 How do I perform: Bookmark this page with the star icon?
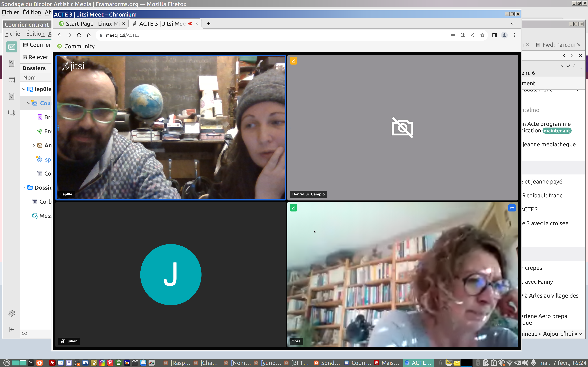click(x=482, y=35)
